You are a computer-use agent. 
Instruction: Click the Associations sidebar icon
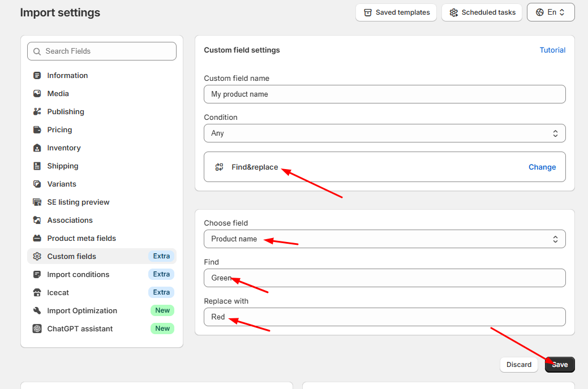coord(37,220)
